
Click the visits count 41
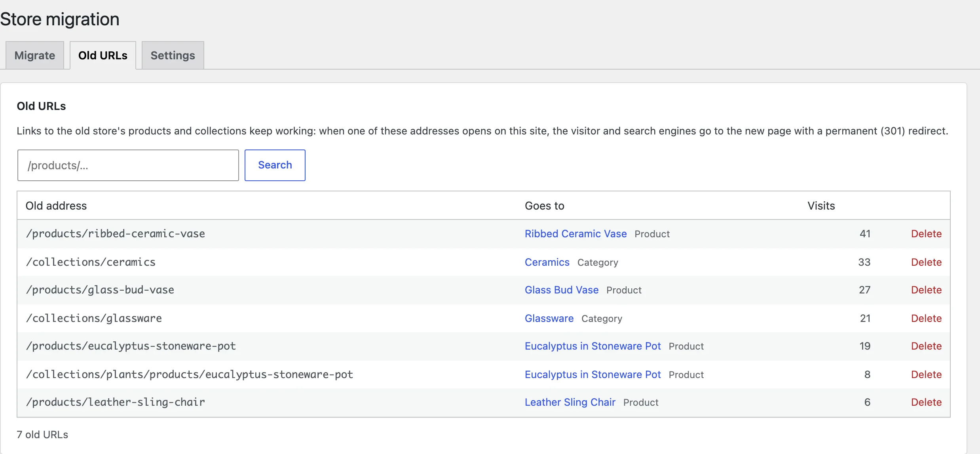pyautogui.click(x=865, y=234)
